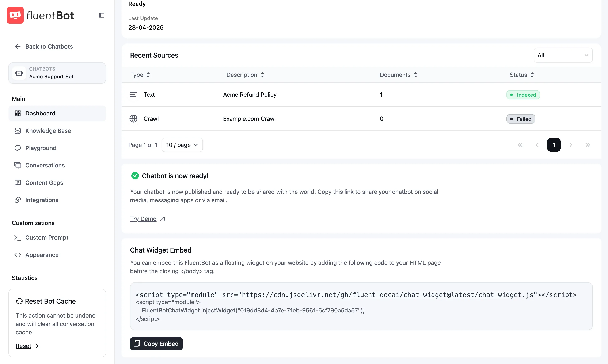
Task: Sort by Status column arrows
Action: click(532, 75)
